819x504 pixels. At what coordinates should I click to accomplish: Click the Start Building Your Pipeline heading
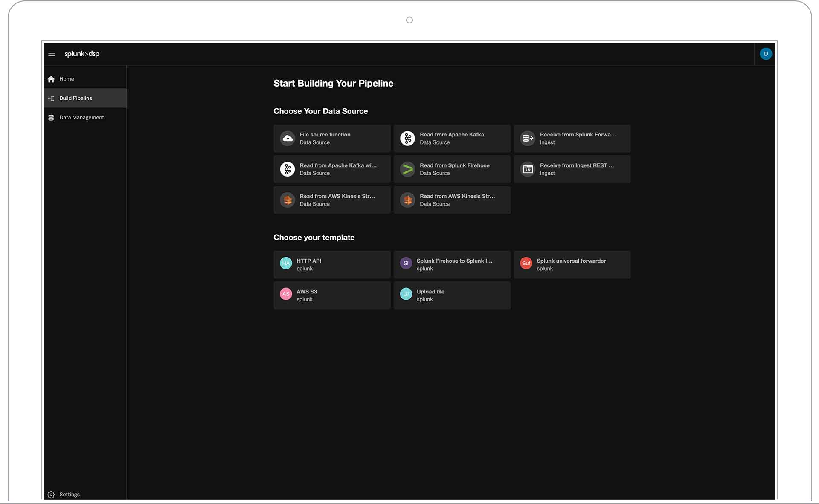(333, 84)
